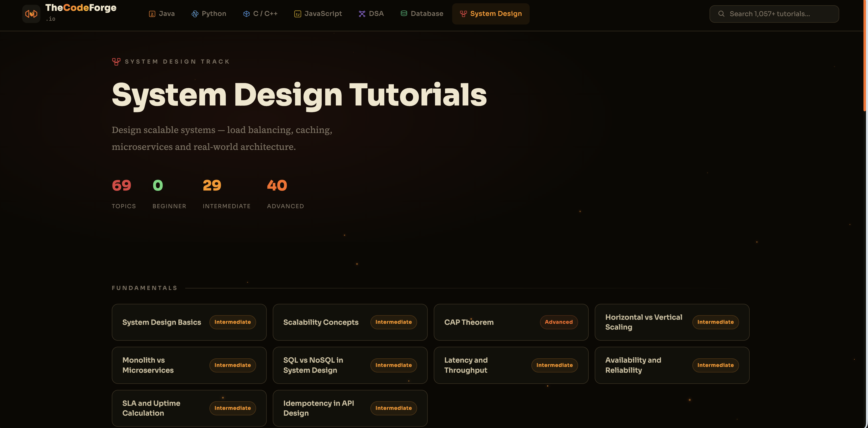Open the CAP Theorem tutorial card
This screenshot has height=428, width=868.
[x=511, y=322]
